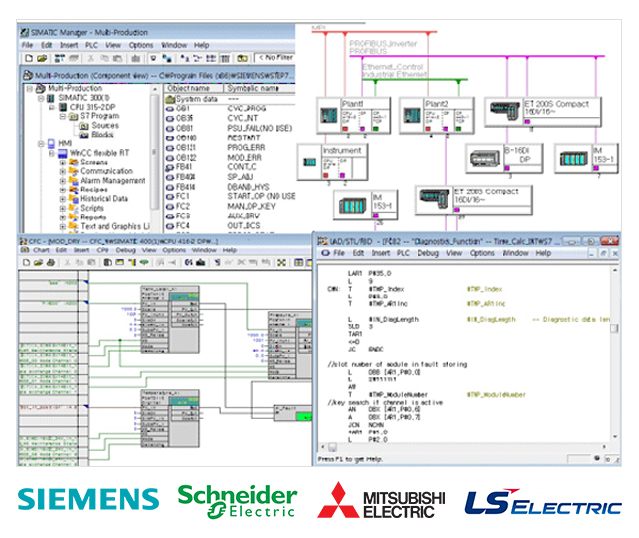Image resolution: width=639 pixels, height=538 pixels.
Task: Select Instrument station in network view
Action: pyautogui.click(x=332, y=162)
